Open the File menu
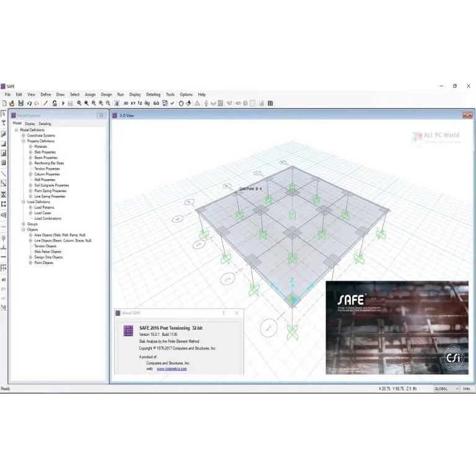476x476 pixels. [7, 94]
